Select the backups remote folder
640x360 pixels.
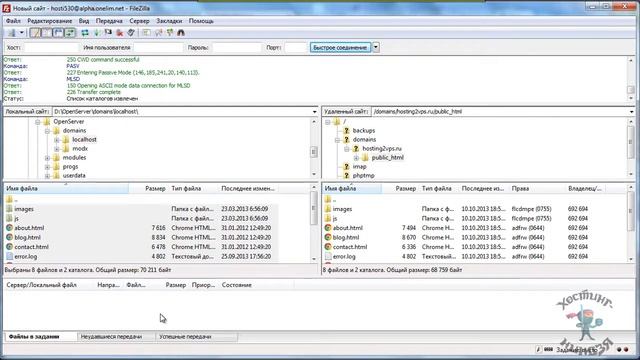pos(363,131)
